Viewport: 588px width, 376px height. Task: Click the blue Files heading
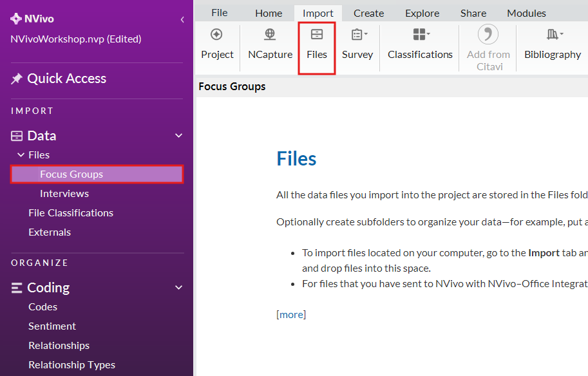296,159
